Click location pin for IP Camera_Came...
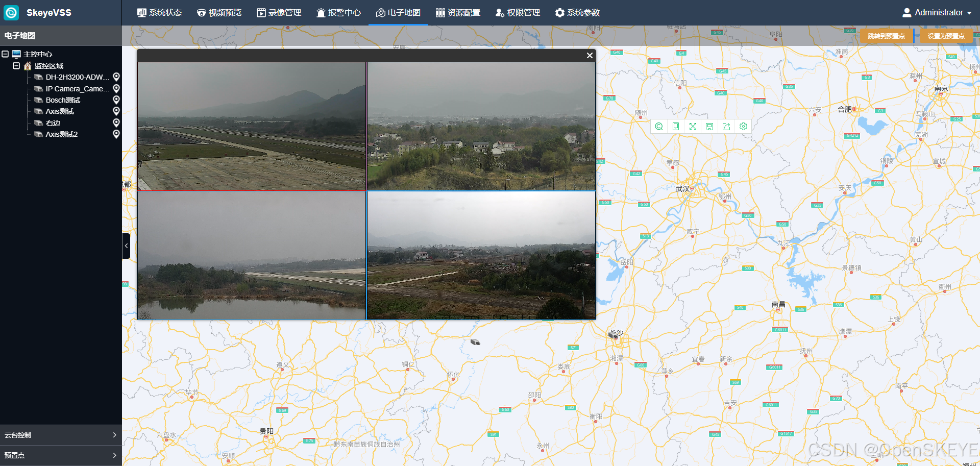Screen dimensions: 980x466 tap(116, 89)
